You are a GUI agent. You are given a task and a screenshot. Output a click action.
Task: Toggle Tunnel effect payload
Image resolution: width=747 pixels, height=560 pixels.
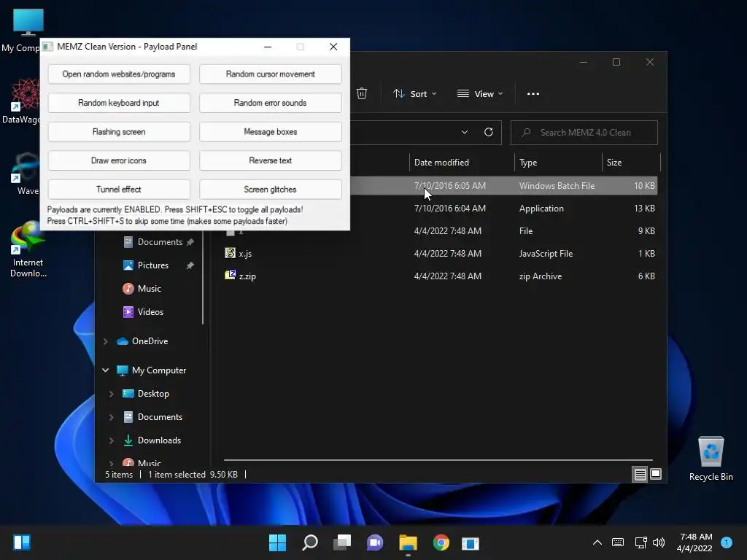(x=119, y=190)
